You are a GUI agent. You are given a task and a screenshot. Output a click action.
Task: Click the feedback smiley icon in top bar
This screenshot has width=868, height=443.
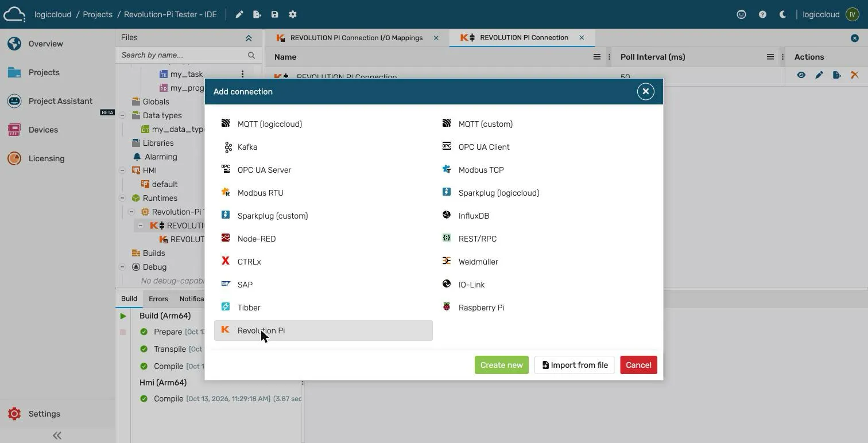point(741,14)
